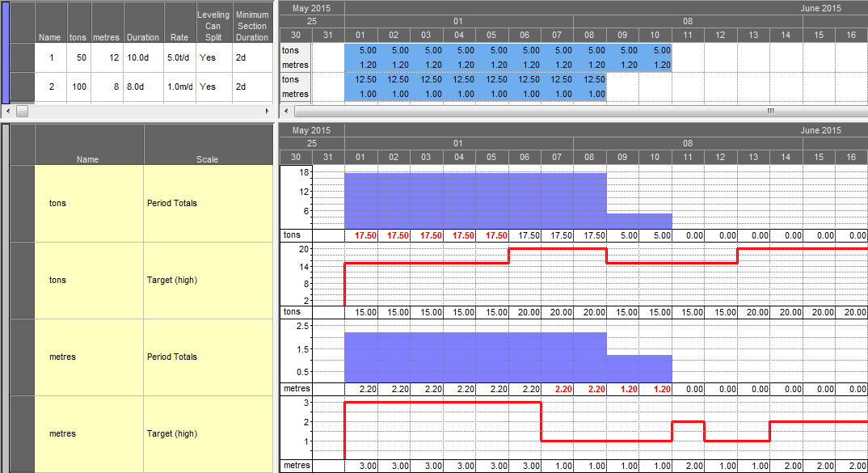Click the Name column header in lower table

[x=88, y=159]
